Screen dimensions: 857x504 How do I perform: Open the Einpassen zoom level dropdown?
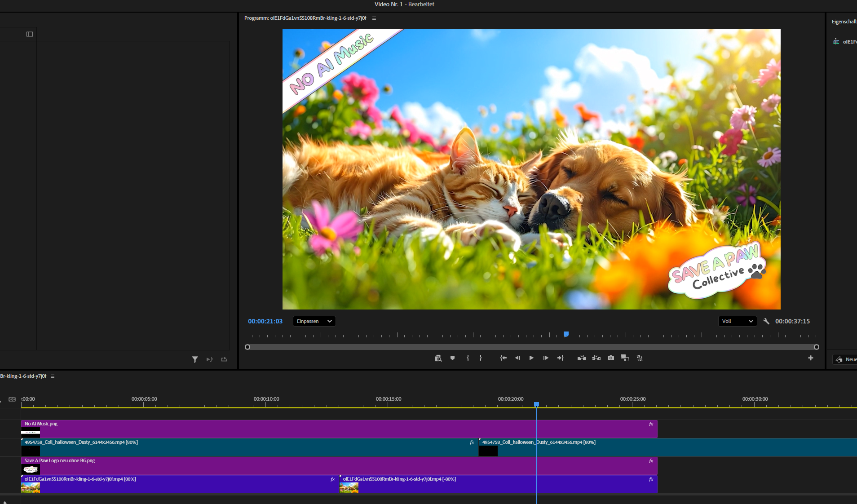point(314,321)
